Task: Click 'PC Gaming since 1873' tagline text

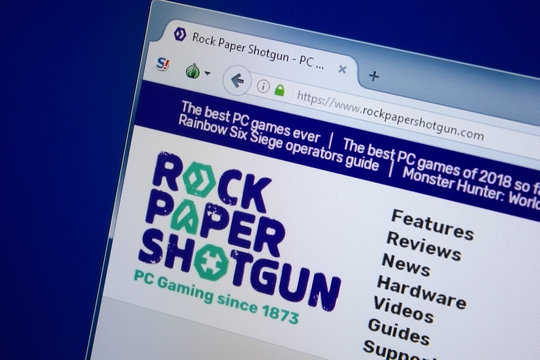Action: [x=216, y=297]
